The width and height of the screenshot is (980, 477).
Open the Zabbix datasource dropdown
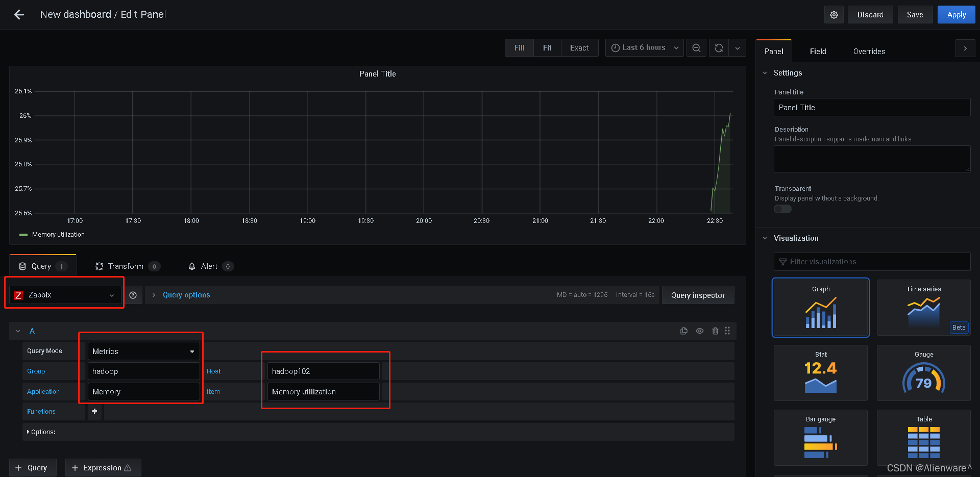point(65,295)
